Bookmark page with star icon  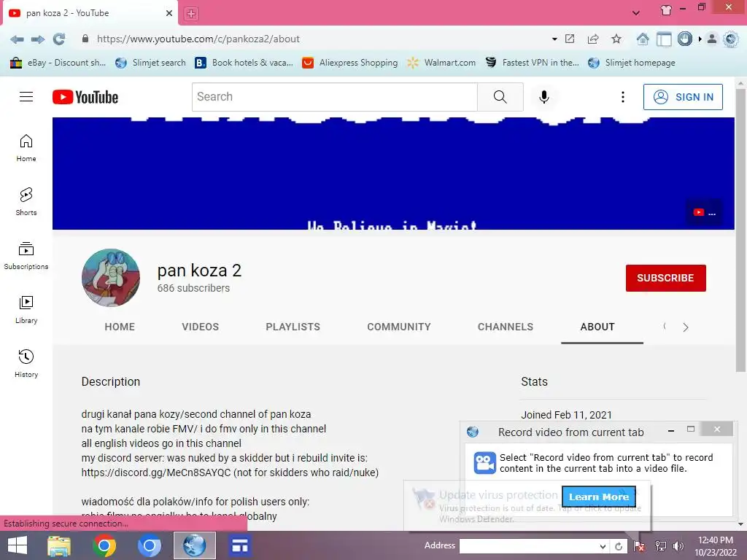click(616, 39)
